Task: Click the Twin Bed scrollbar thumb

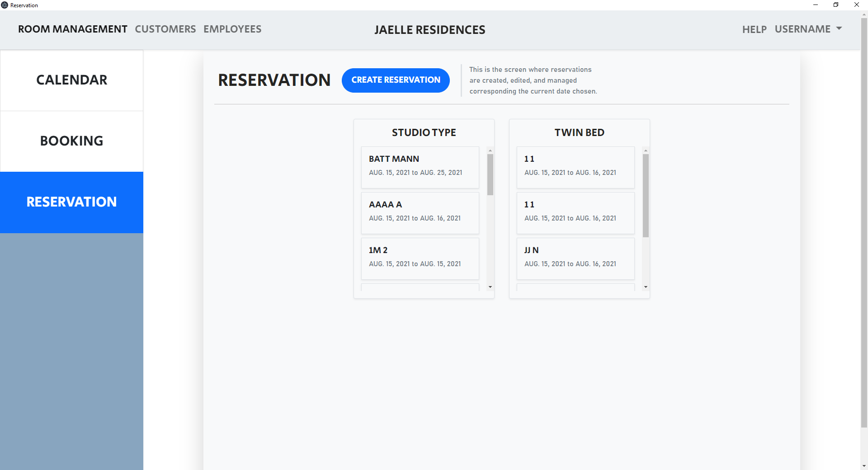Action: click(646, 196)
